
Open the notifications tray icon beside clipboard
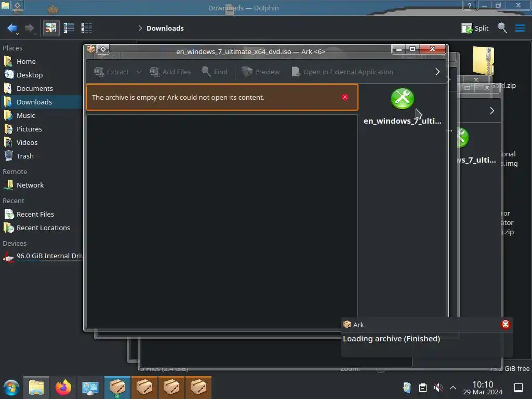(x=407, y=388)
